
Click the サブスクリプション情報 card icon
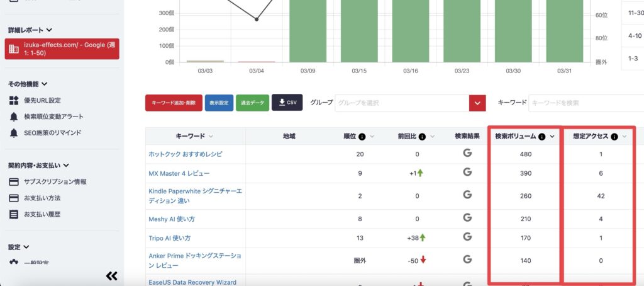pyautogui.click(x=14, y=182)
